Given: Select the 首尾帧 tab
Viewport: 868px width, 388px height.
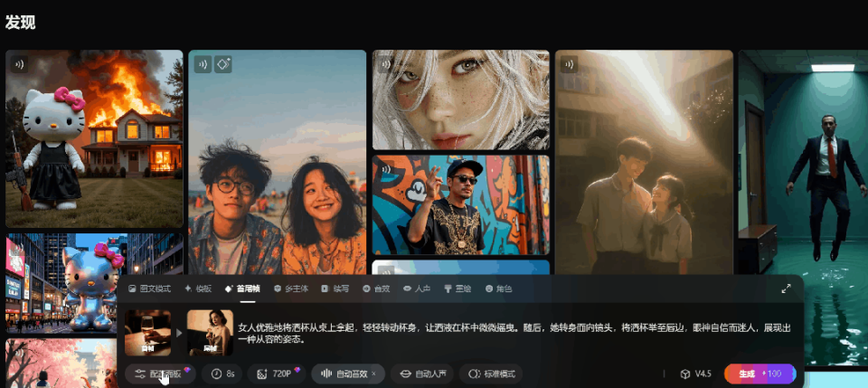Looking at the screenshot, I should [242, 289].
